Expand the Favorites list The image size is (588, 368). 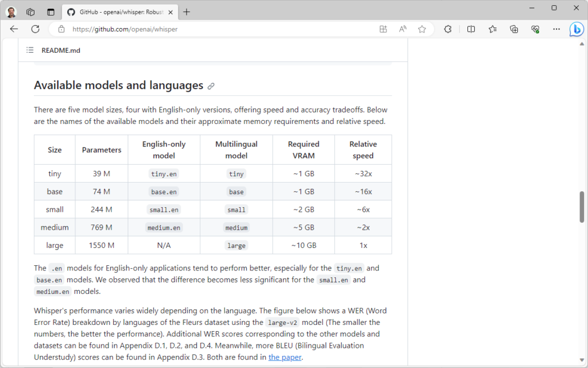[493, 29]
